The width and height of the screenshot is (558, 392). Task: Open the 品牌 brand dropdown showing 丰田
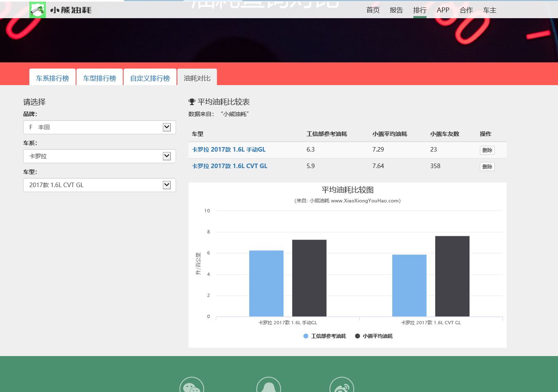tap(100, 127)
